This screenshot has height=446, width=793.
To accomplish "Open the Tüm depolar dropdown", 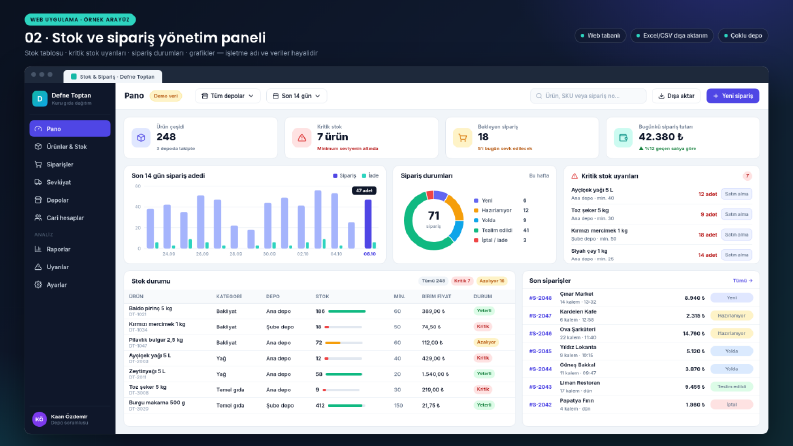I will click(x=228, y=96).
